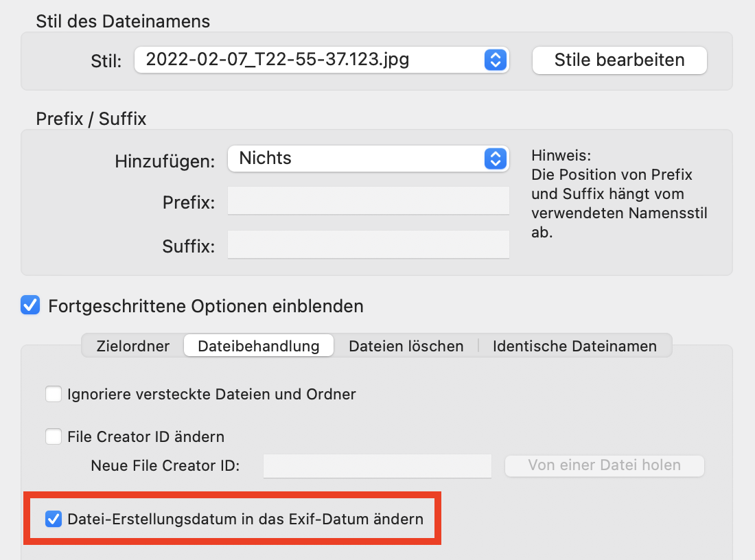Click the Prefix / Suffix section heading
Screen dimensions: 755x560
click(91, 119)
